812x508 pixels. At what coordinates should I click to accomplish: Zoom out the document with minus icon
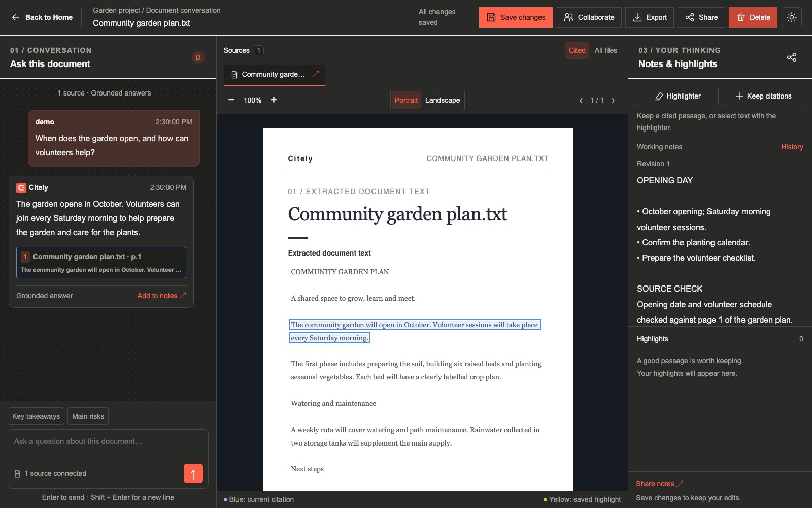click(231, 100)
